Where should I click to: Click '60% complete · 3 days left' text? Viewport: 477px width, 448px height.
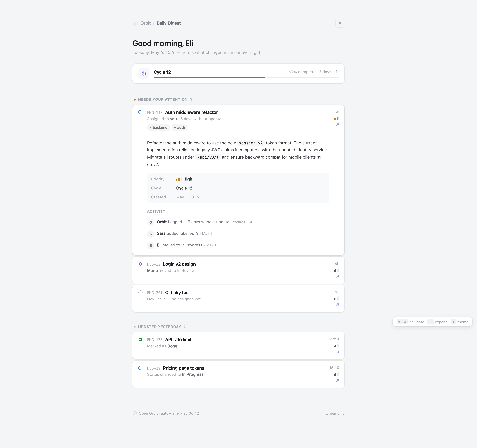[x=313, y=72]
